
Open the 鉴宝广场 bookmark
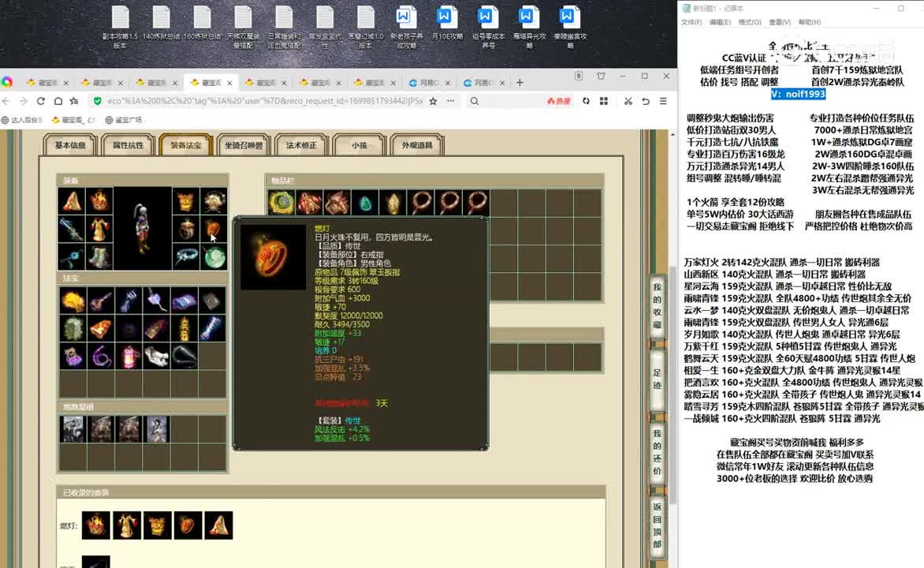[x=124, y=120]
